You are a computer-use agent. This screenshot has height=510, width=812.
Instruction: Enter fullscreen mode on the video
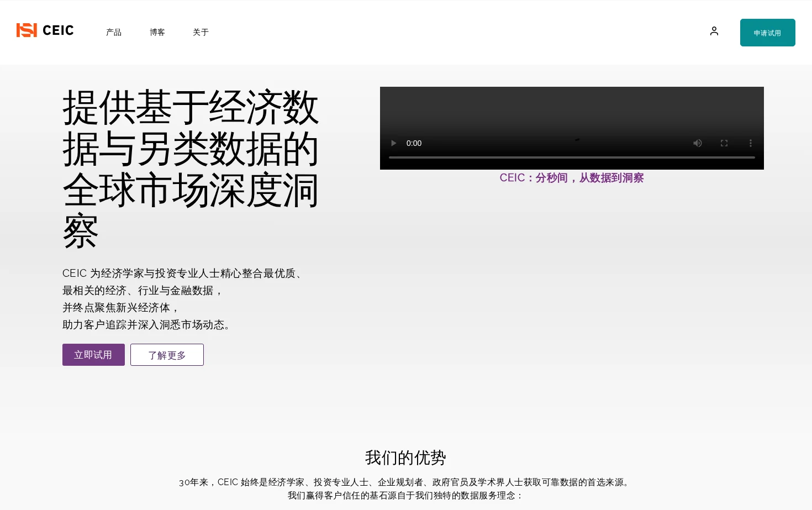click(x=724, y=143)
